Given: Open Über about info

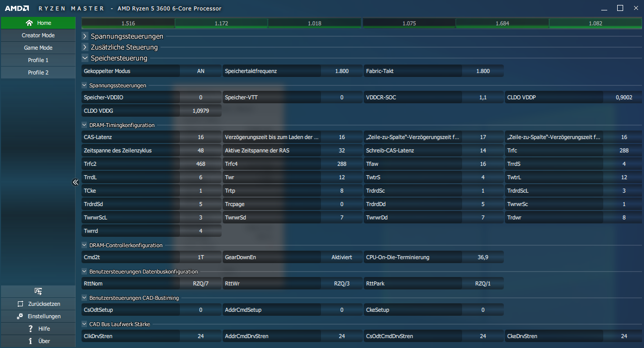Looking at the screenshot, I should tap(38, 341).
